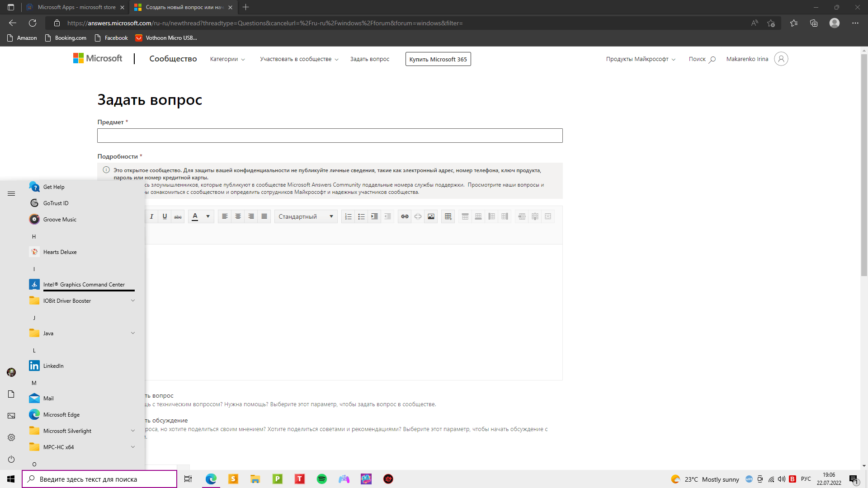Toggle italic formatting in editor toolbar

coord(151,216)
